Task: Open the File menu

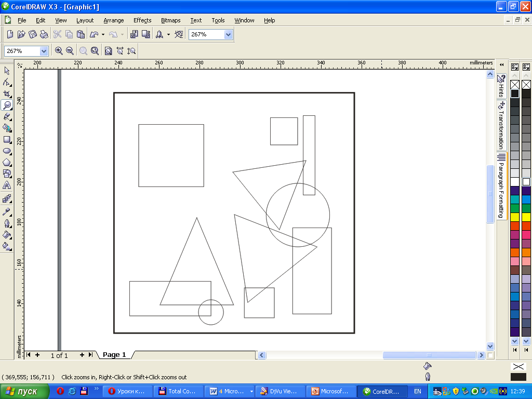Action: click(22, 20)
